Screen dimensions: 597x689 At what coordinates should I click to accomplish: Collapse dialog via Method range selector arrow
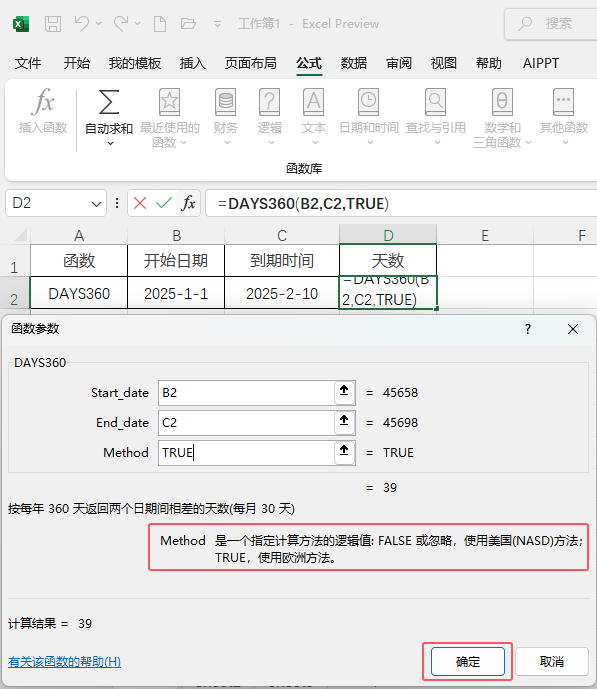(344, 451)
